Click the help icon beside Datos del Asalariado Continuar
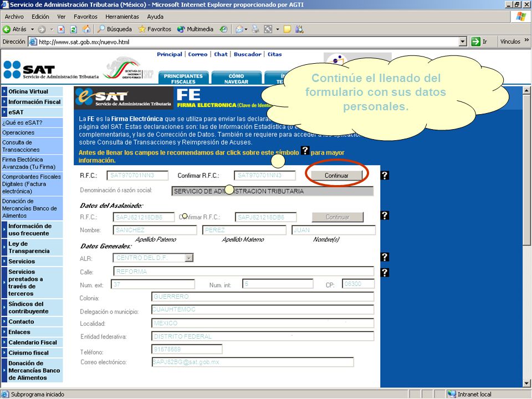Screen dimensions: 532x399 coord(385,216)
